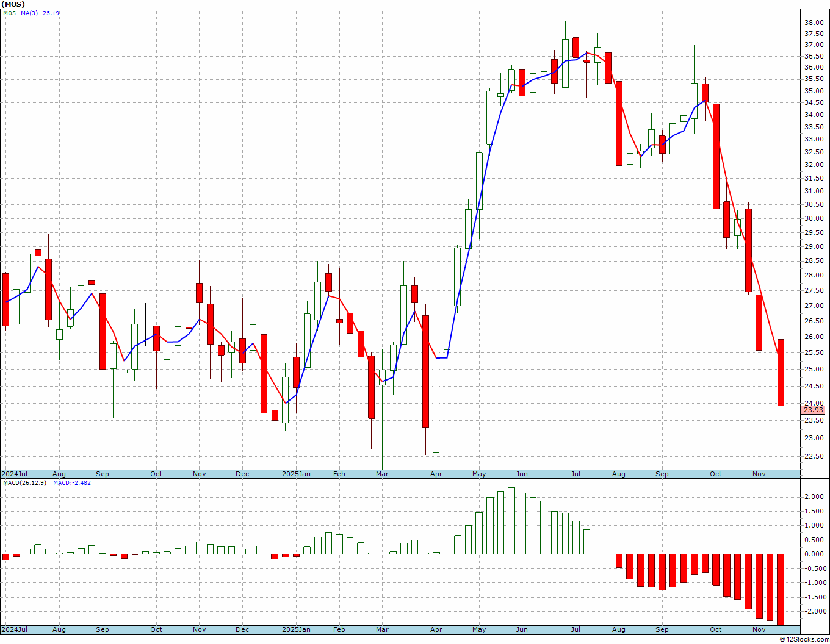Click the moving average value 25.19
The height and width of the screenshot is (644, 830).
[51, 13]
